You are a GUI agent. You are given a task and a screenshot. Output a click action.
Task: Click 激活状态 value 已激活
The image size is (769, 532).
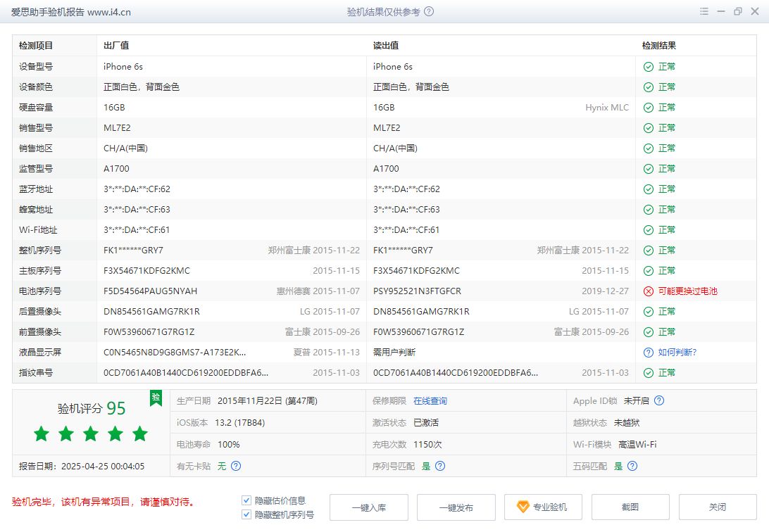pos(426,423)
